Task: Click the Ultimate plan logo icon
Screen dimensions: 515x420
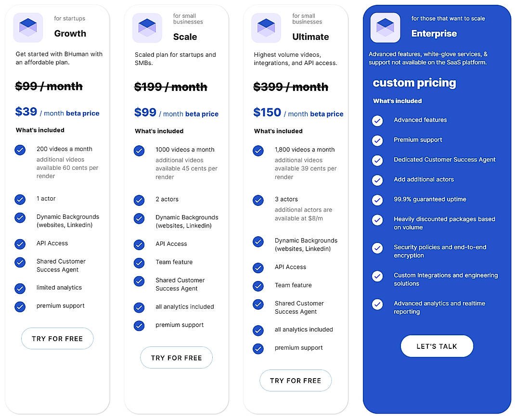Action: point(266,27)
